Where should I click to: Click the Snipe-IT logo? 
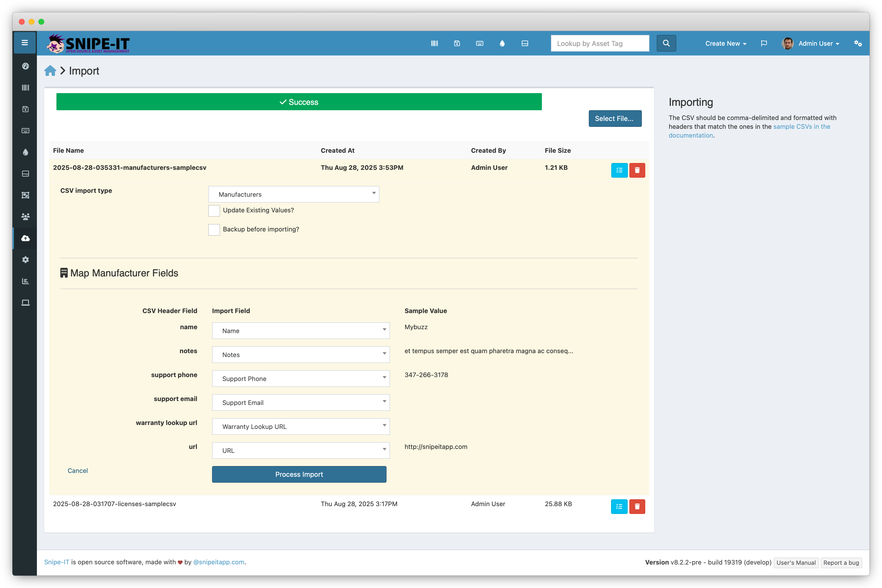click(x=88, y=44)
